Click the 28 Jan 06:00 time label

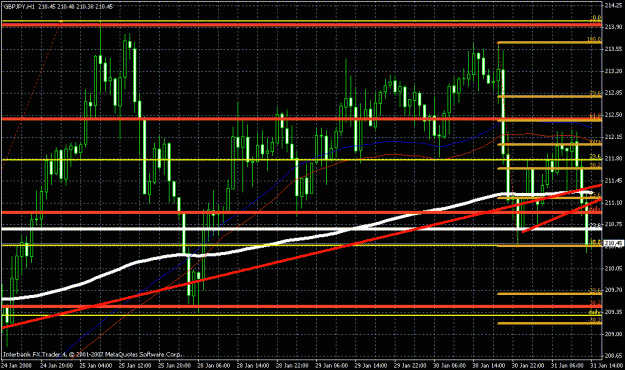213,366
